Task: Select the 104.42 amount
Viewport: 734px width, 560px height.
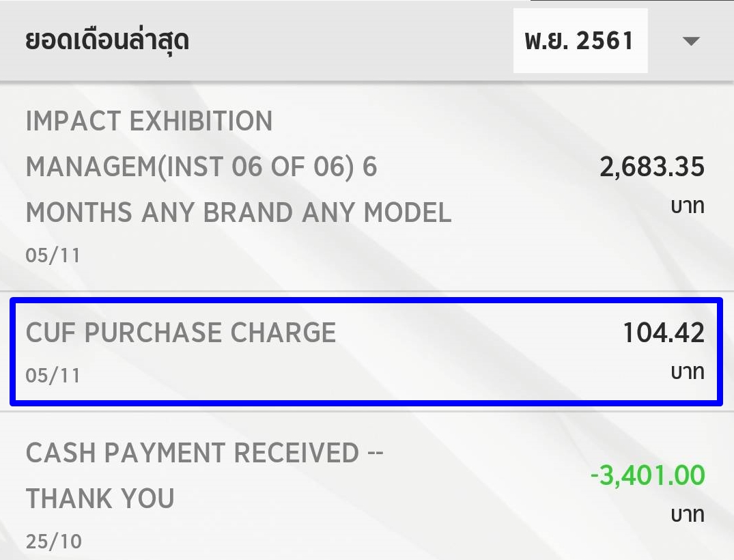Action: click(x=663, y=333)
